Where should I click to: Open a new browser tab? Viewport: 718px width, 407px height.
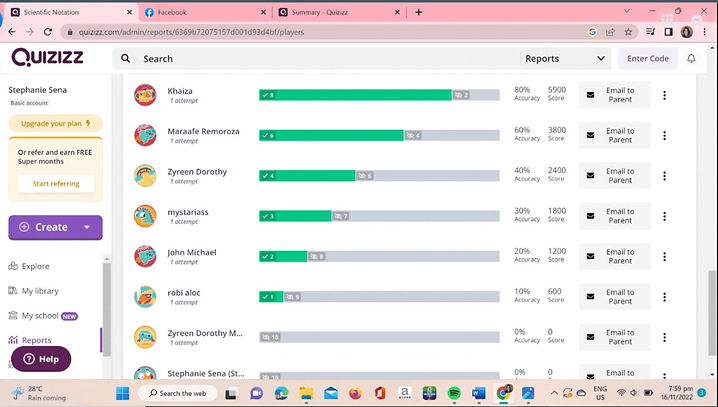coord(419,12)
